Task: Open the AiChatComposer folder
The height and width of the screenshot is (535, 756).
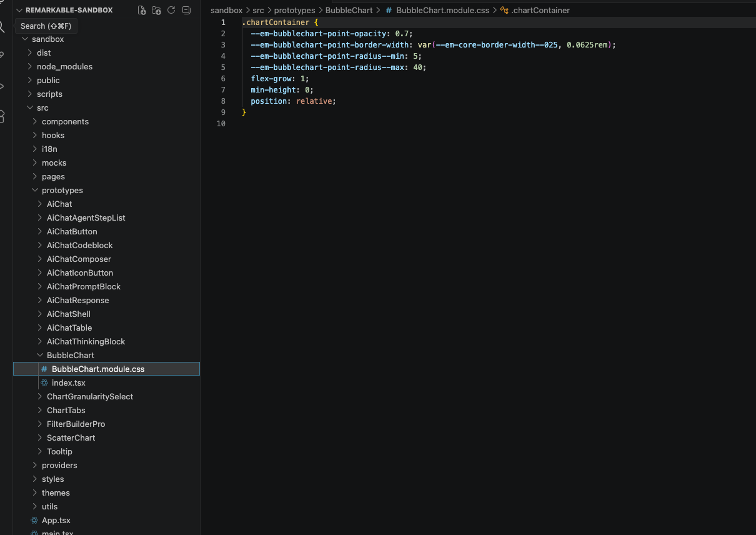Action: point(79,259)
